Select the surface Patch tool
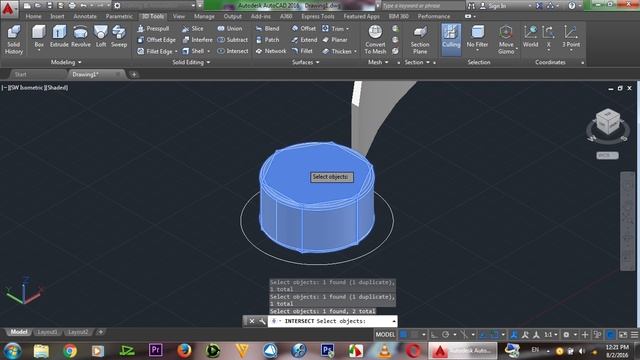640x360 pixels. 267,40
